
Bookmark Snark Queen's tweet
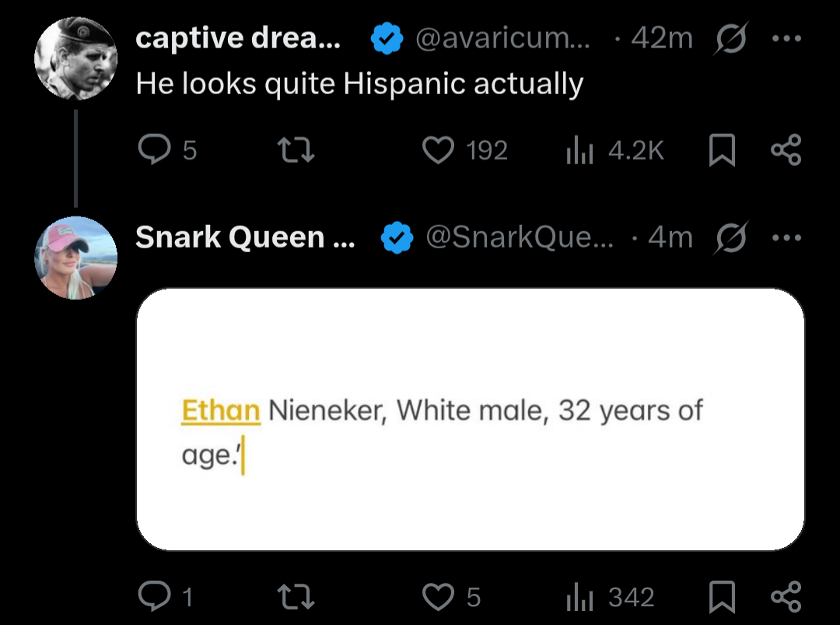723,597
